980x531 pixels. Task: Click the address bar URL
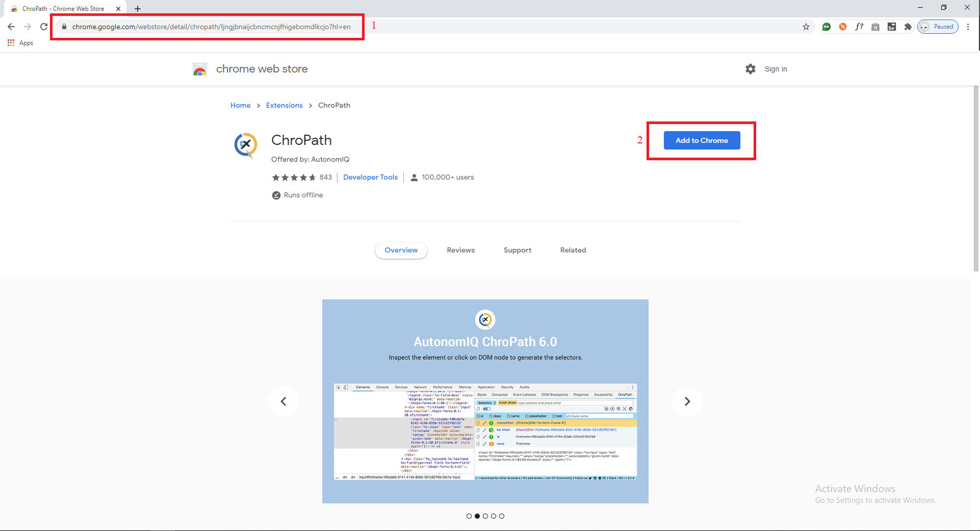(x=211, y=27)
